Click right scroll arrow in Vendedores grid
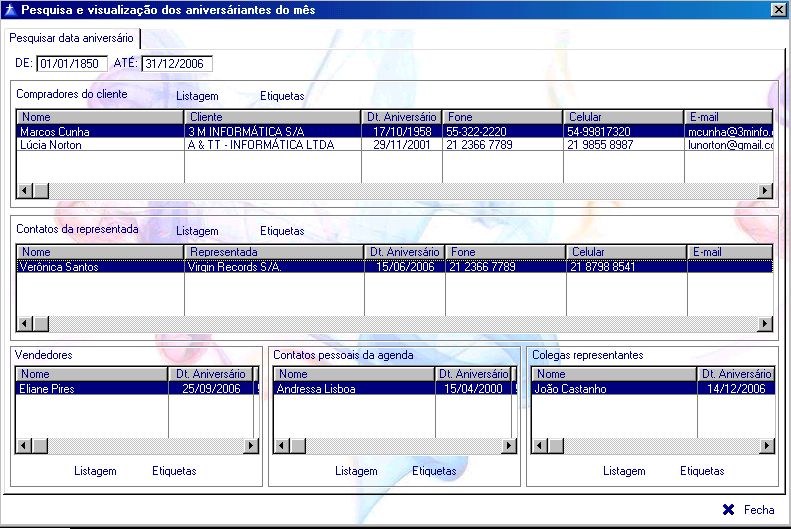Image resolution: width=791 pixels, height=529 pixels. (x=251, y=446)
